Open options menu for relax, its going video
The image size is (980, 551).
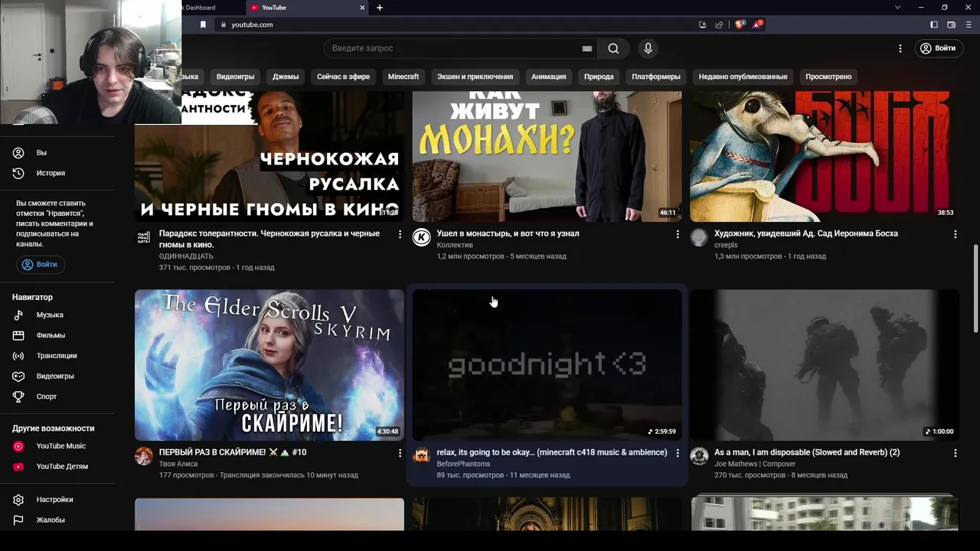(x=678, y=453)
